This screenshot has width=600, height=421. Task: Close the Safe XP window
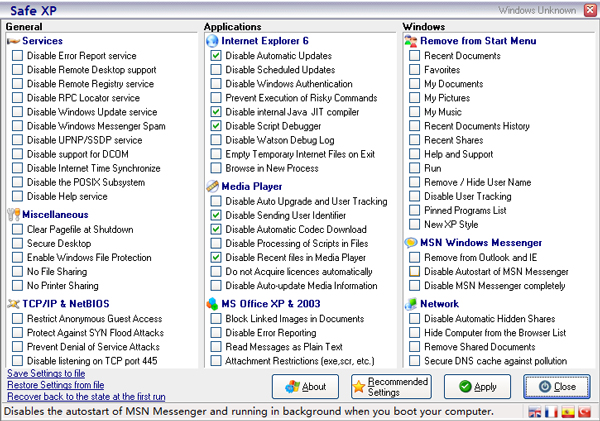click(590, 10)
